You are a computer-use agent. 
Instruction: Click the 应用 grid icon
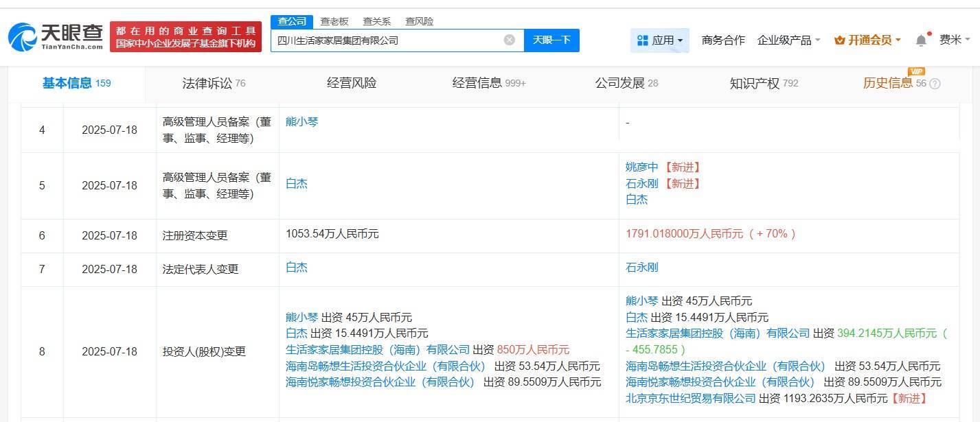643,40
